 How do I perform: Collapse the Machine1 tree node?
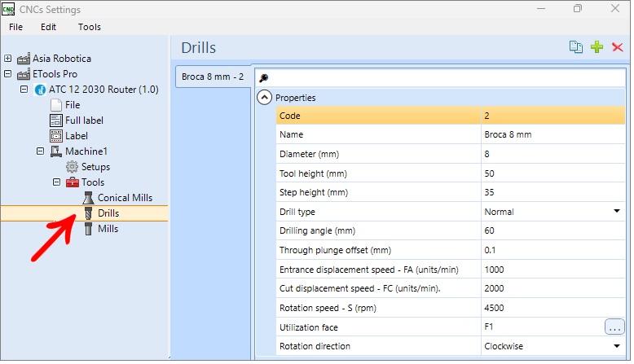pyautogui.click(x=40, y=151)
